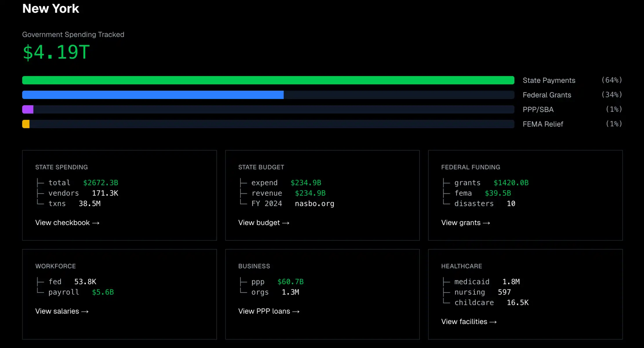Click the FEDERAL FUNDING card heading
This screenshot has width=644, height=348.
click(x=470, y=167)
